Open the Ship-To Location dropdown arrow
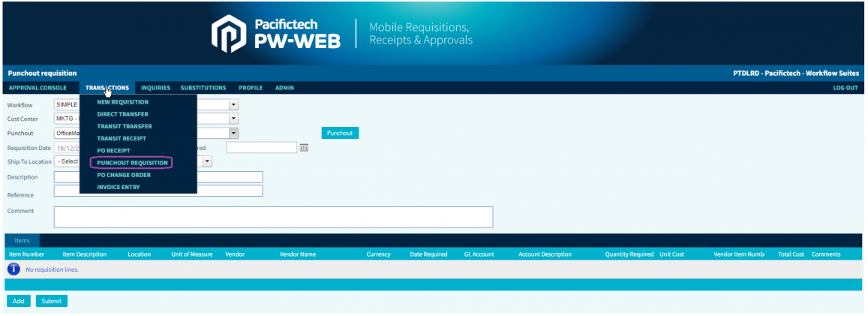The image size is (868, 316). pyautogui.click(x=208, y=161)
